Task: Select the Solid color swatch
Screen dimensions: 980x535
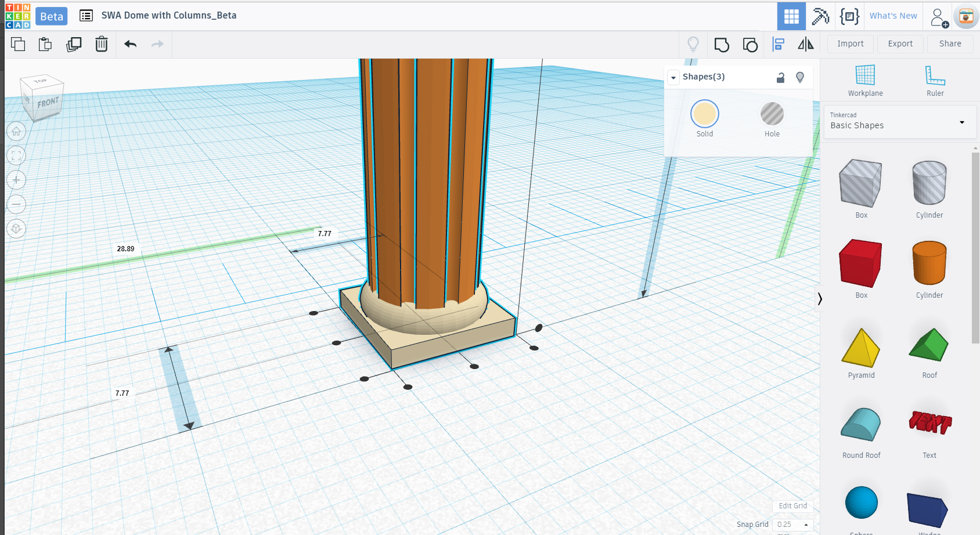Action: [x=705, y=114]
